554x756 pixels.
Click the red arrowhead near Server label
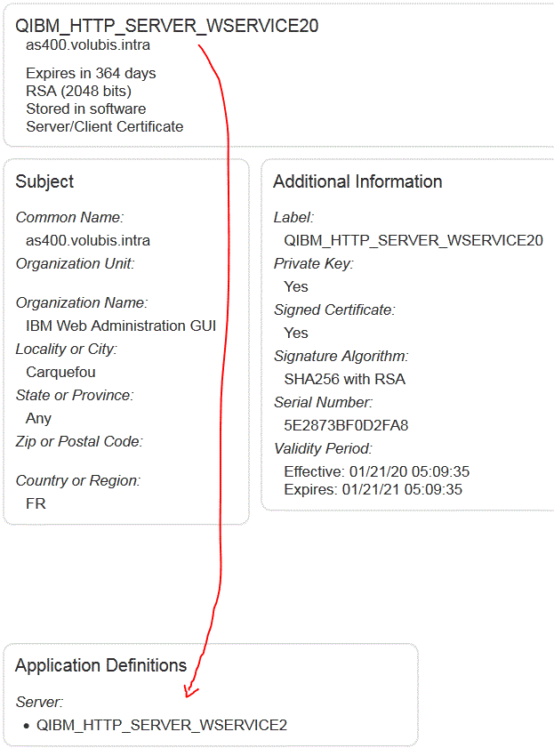(190, 690)
